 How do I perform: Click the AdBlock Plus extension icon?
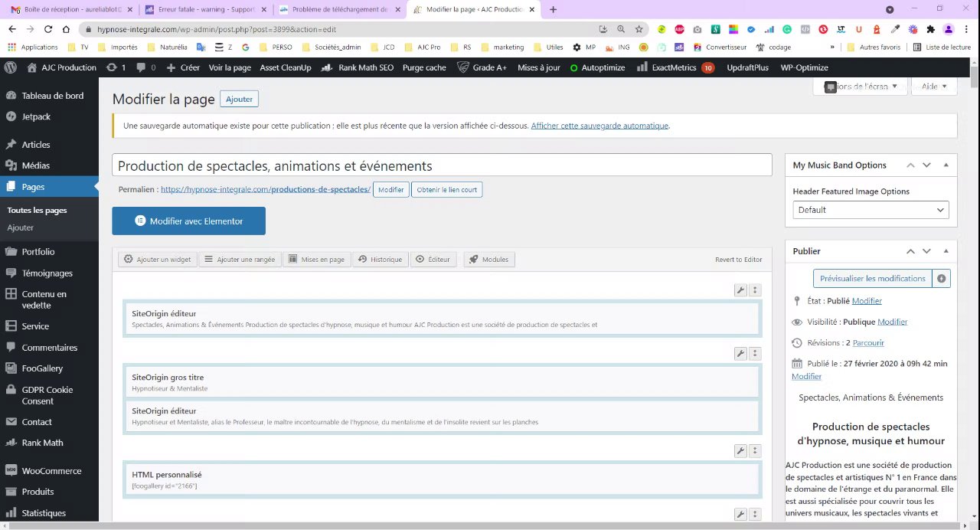[679, 29]
